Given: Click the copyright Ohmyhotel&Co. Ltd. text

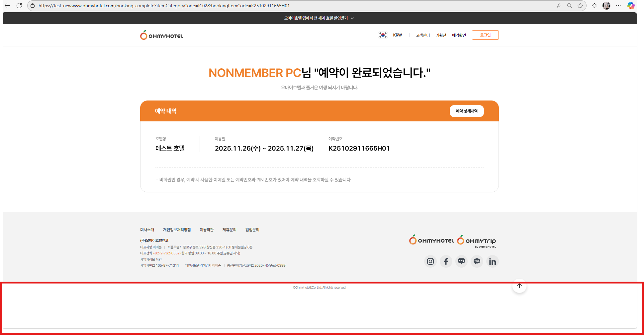Looking at the screenshot, I should pyautogui.click(x=320, y=288).
